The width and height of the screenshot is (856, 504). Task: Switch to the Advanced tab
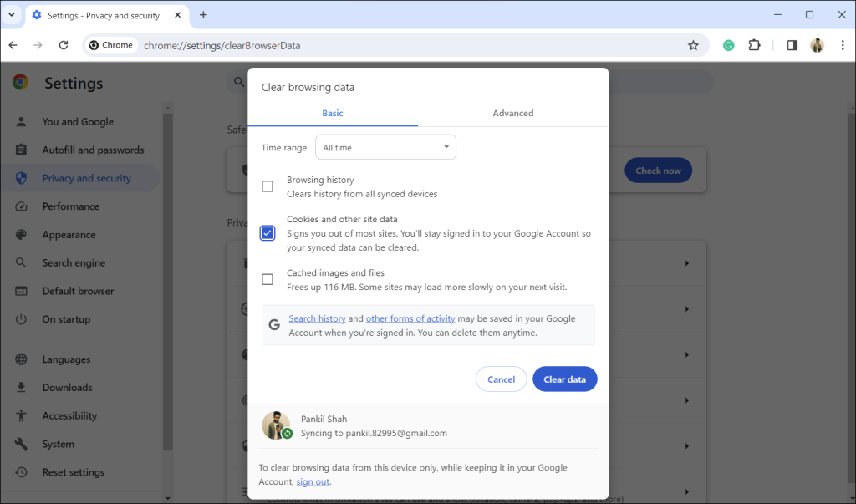pos(512,113)
